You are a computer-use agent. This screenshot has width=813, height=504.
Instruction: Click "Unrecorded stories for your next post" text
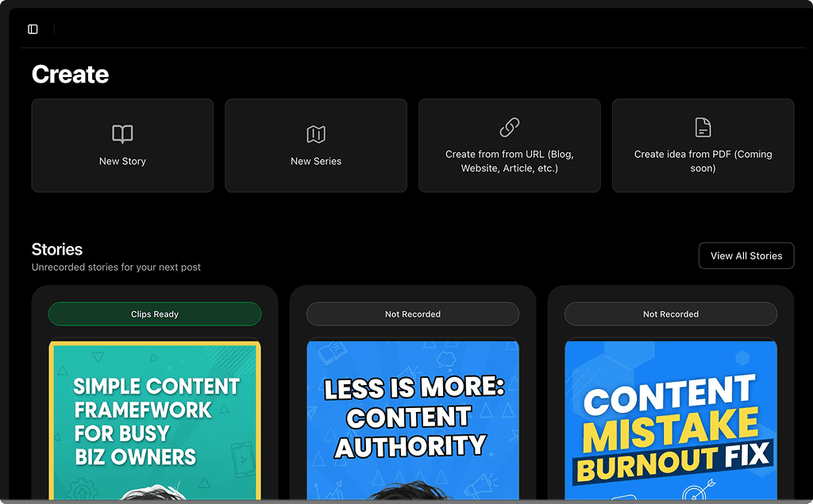click(116, 267)
